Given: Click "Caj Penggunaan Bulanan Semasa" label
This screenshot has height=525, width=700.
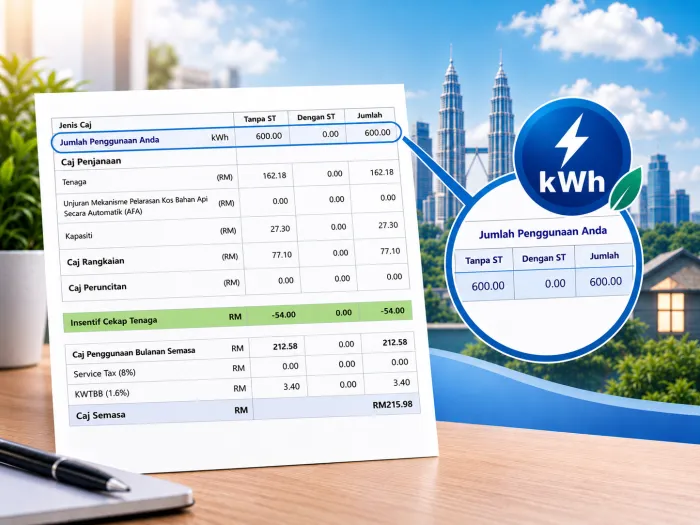Looking at the screenshot, I should click(x=133, y=353).
